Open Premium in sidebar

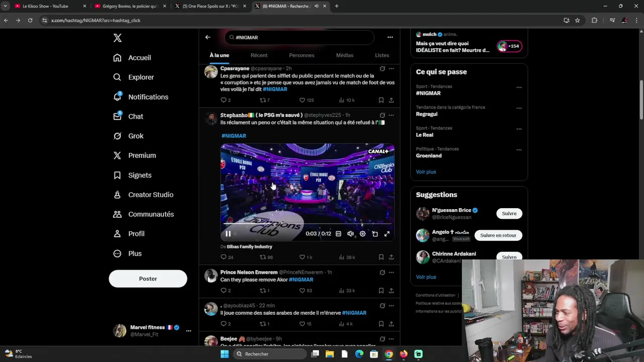tap(135, 156)
